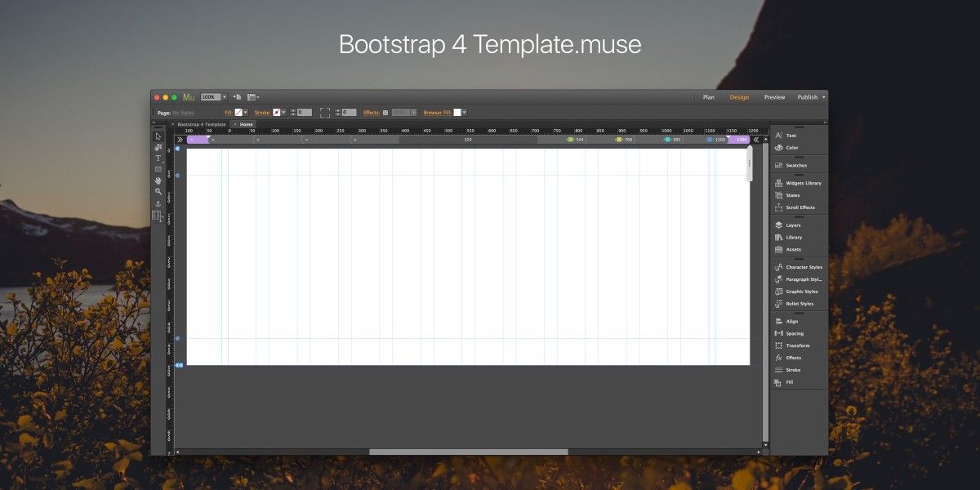The height and width of the screenshot is (490, 980).
Task: Click the zoom percentage field
Action: [211, 96]
